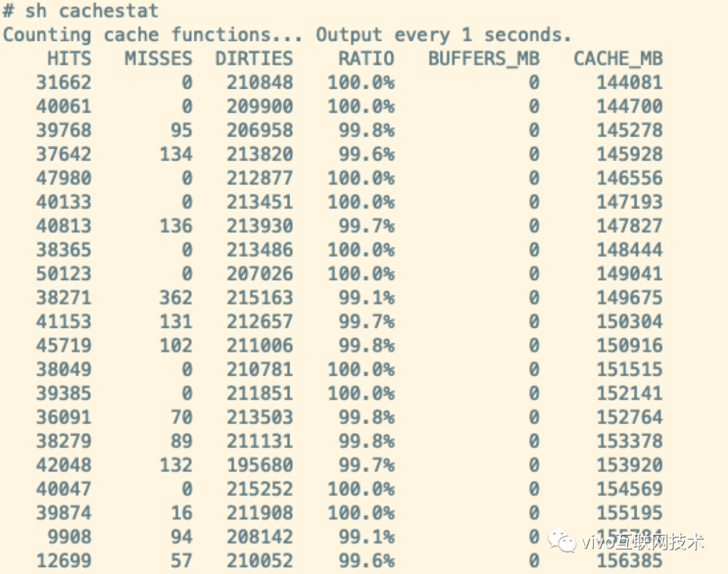Click the WeChat logo watermark icon

pyautogui.click(x=562, y=540)
